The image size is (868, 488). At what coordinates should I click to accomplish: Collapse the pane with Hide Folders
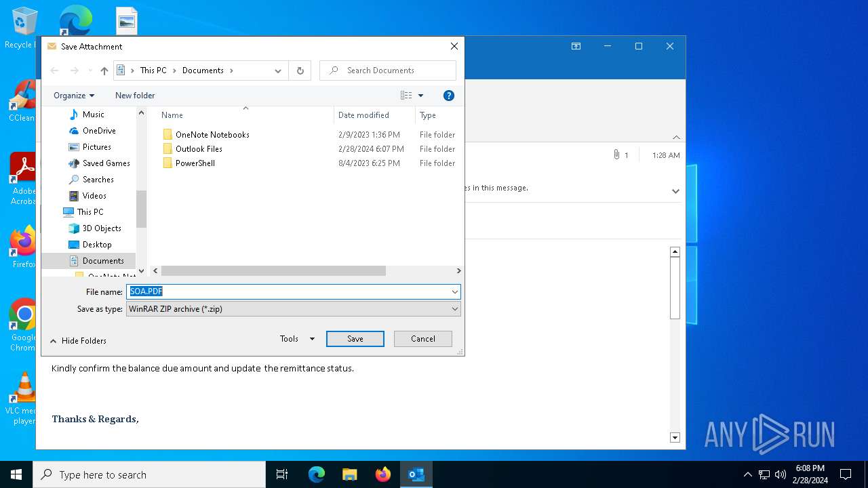coord(78,341)
